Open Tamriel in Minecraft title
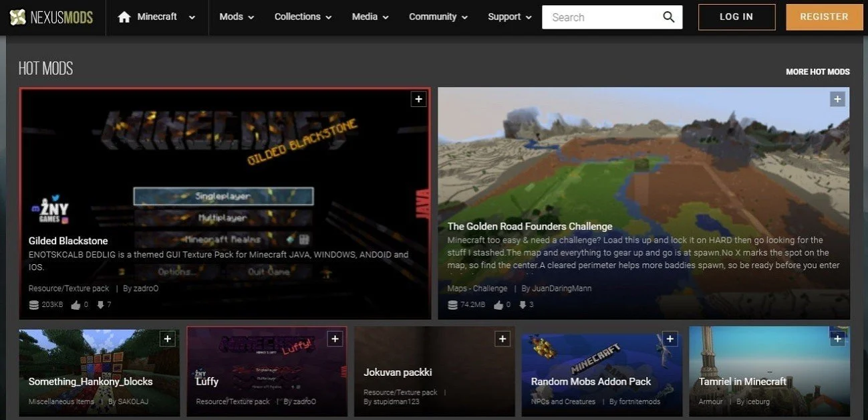Image resolution: width=868 pixels, height=420 pixels. point(743,381)
